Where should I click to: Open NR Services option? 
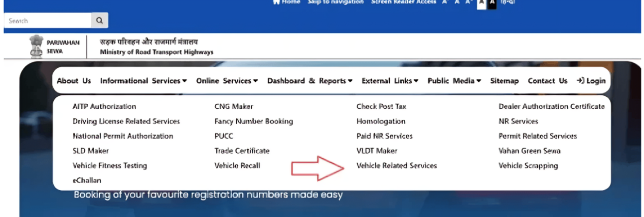pyautogui.click(x=518, y=121)
